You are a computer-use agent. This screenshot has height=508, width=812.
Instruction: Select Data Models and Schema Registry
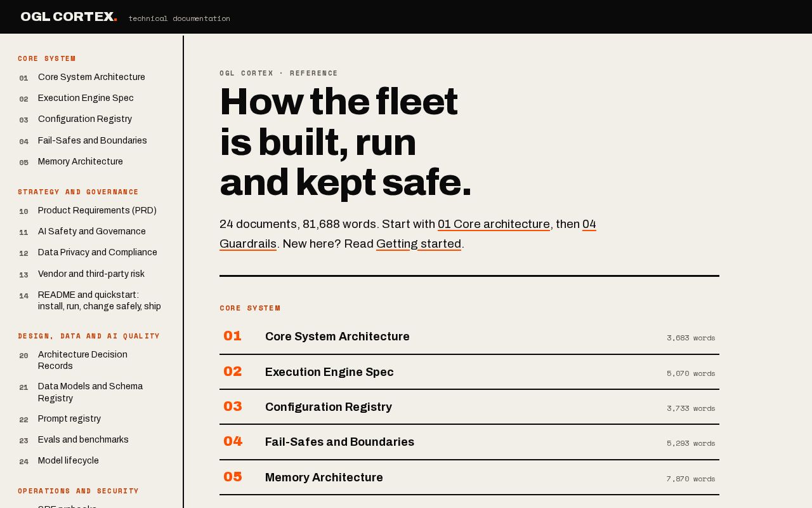click(90, 392)
